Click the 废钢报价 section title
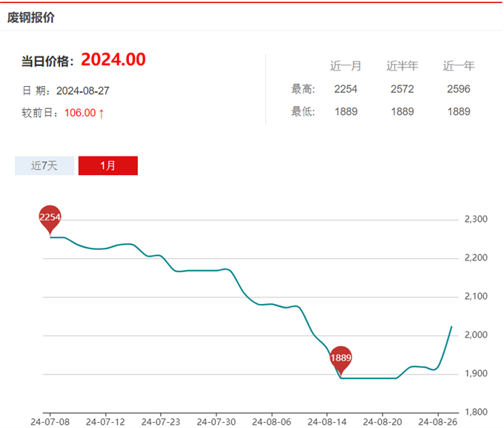Image resolution: width=504 pixels, height=428 pixels. click(31, 17)
